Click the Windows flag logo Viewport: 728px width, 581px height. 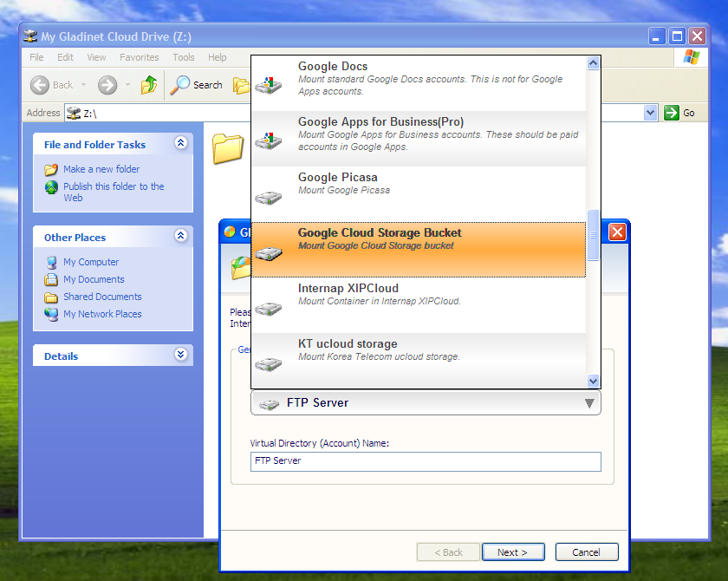pyautogui.click(x=692, y=57)
